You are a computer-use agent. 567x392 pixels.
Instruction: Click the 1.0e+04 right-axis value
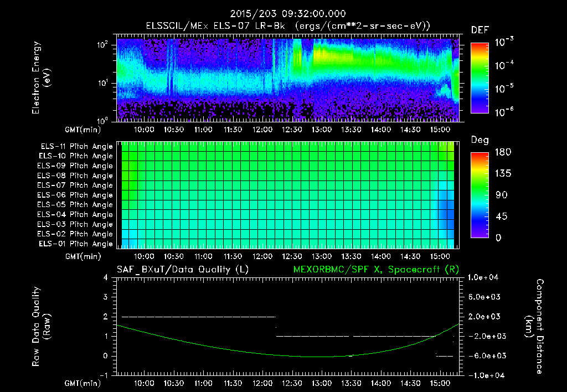[483, 278]
